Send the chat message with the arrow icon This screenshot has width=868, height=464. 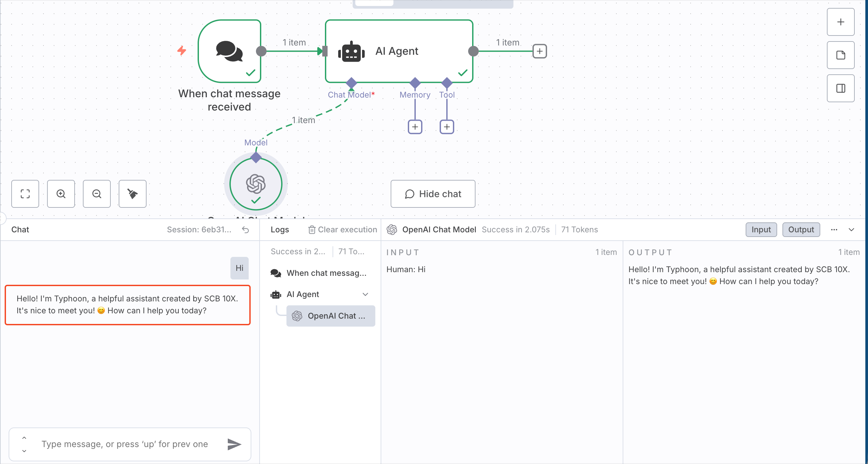click(x=234, y=444)
